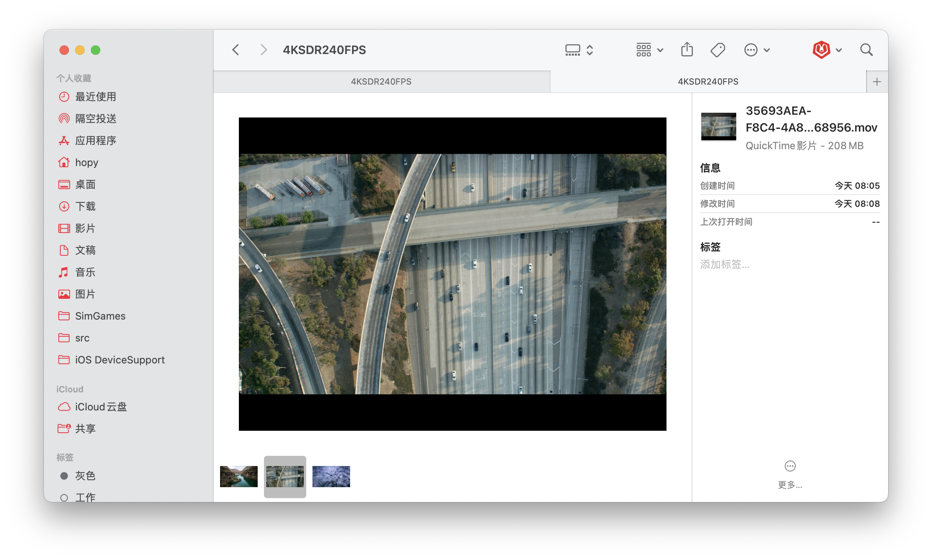Switch to the left 4KSDR240FPS tab

pos(381,82)
